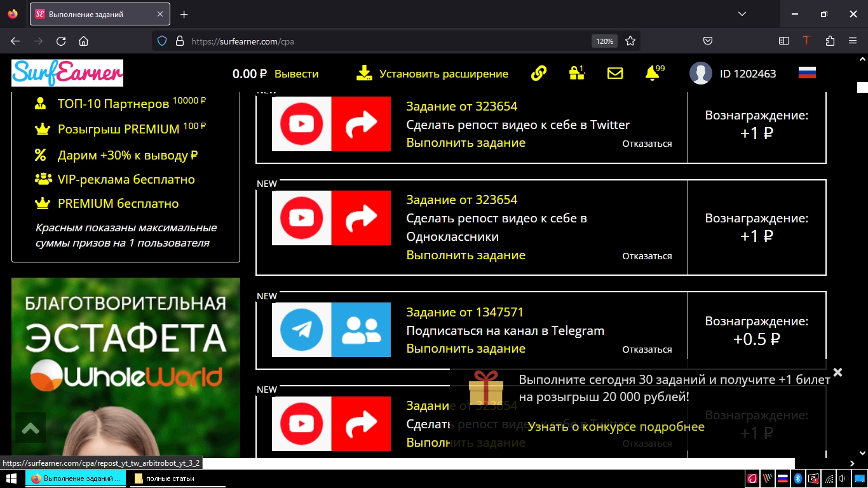The height and width of the screenshot is (488, 868).
Task: Click the Установить расширение link
Action: tap(444, 74)
